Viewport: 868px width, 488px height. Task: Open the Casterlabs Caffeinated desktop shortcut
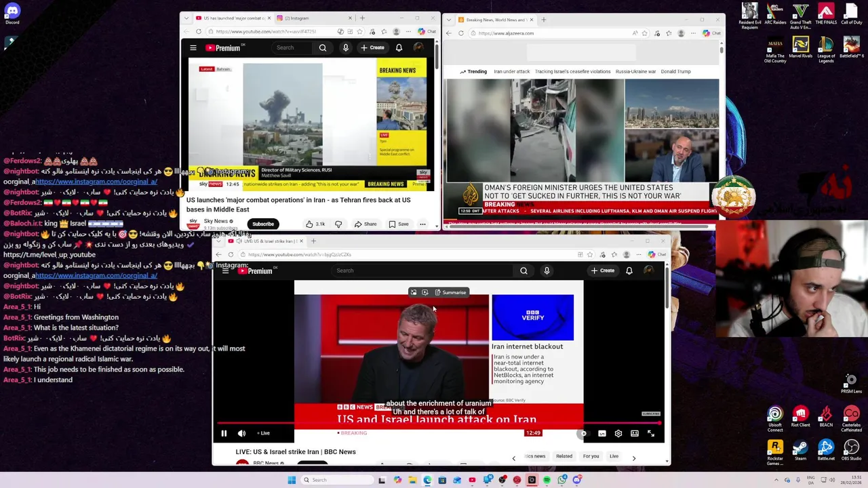point(852,419)
